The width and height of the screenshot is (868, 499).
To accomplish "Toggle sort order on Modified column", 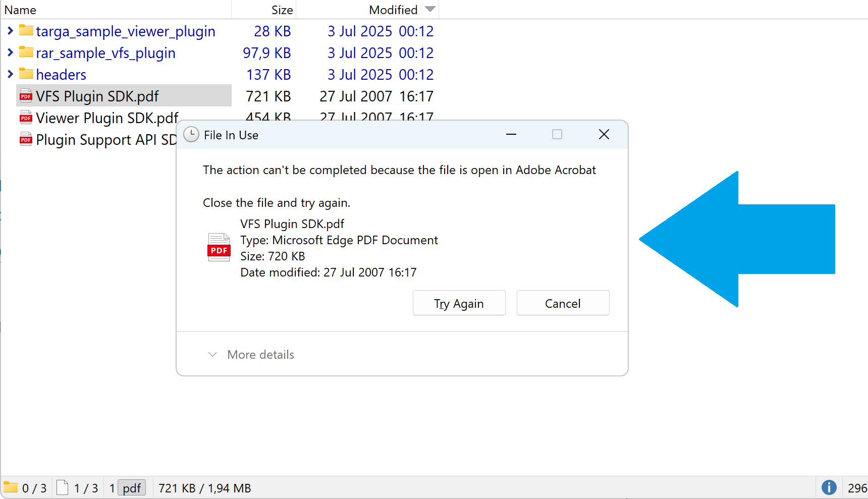I will tap(393, 10).
